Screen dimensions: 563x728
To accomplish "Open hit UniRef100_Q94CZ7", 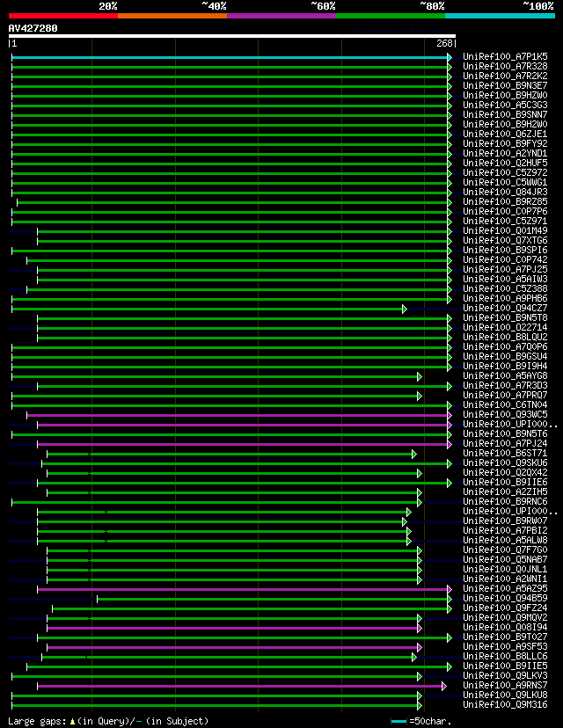I will pyautogui.click(x=505, y=309).
